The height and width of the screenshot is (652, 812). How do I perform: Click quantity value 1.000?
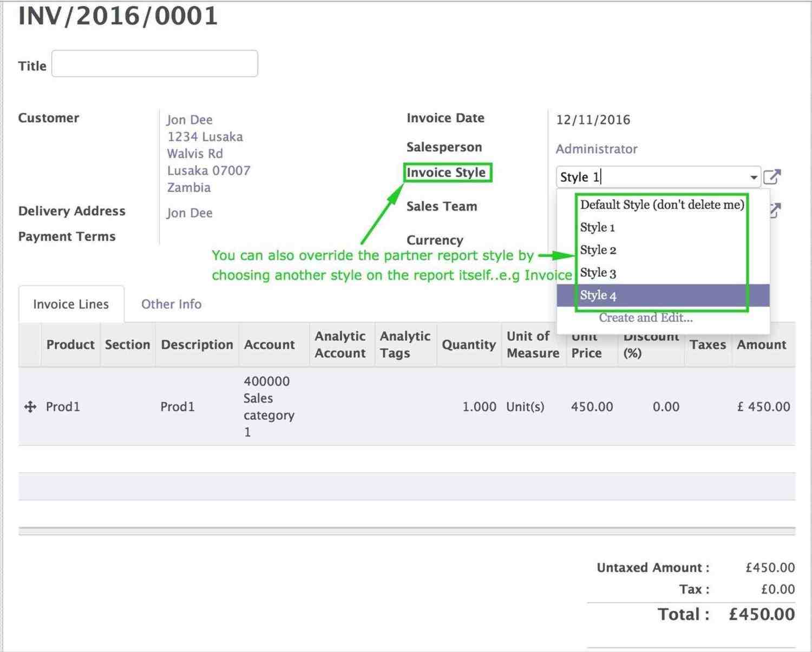479,407
